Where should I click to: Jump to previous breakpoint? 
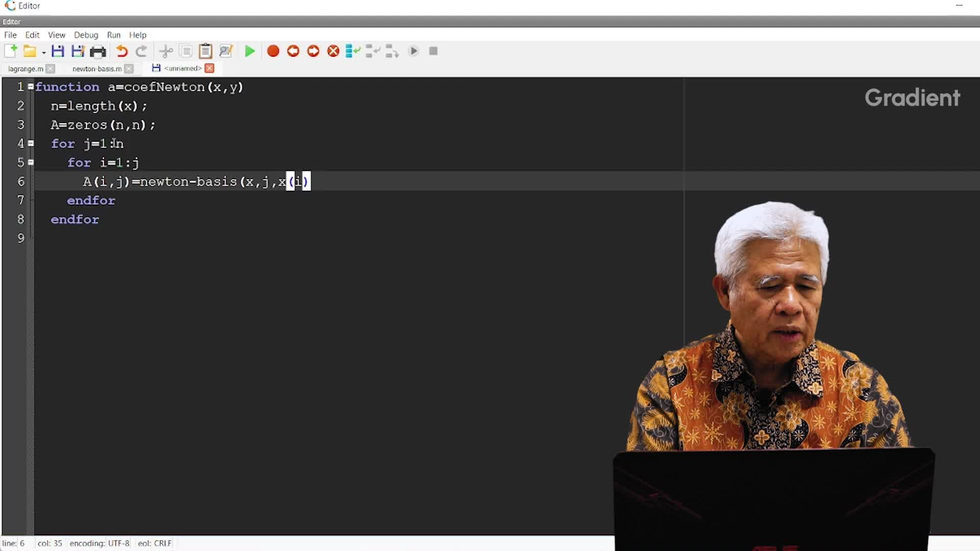293,51
